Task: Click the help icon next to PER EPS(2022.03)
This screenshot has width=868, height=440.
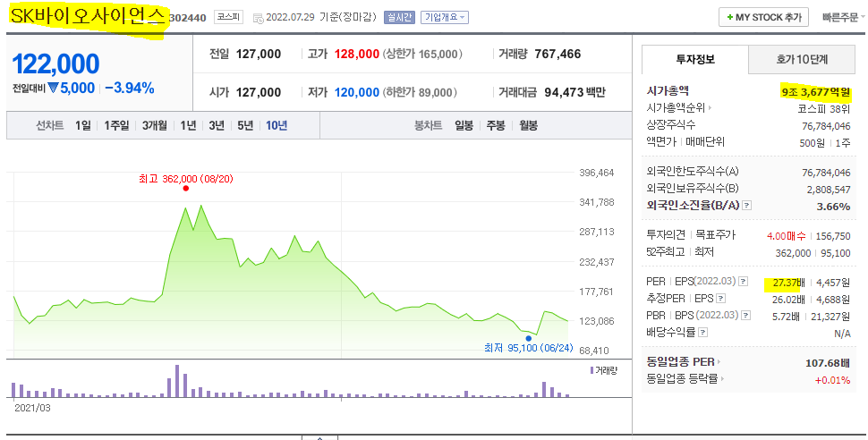Action: click(743, 282)
